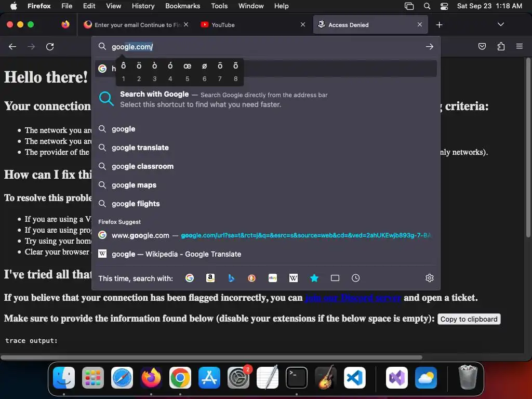This screenshot has height=399, width=532.
Task: Open the Firefox hamburger application menu
Action: click(x=519, y=46)
